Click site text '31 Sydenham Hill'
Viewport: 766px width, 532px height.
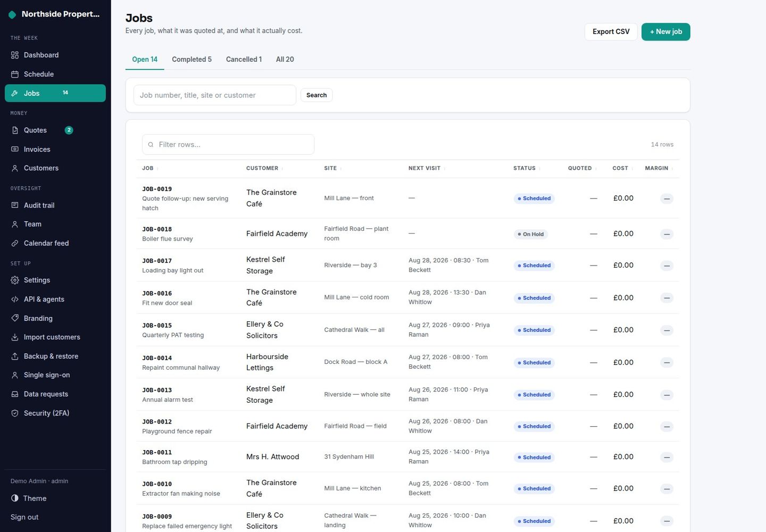click(x=349, y=457)
